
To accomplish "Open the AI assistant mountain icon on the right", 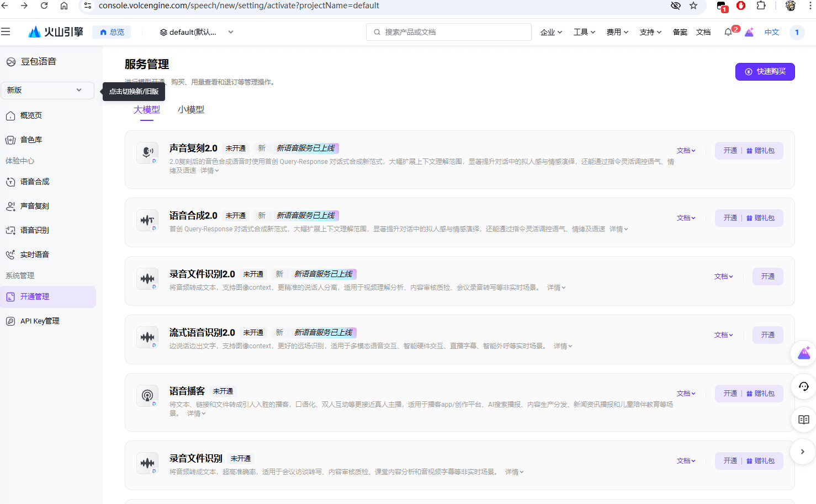I will pos(803,353).
